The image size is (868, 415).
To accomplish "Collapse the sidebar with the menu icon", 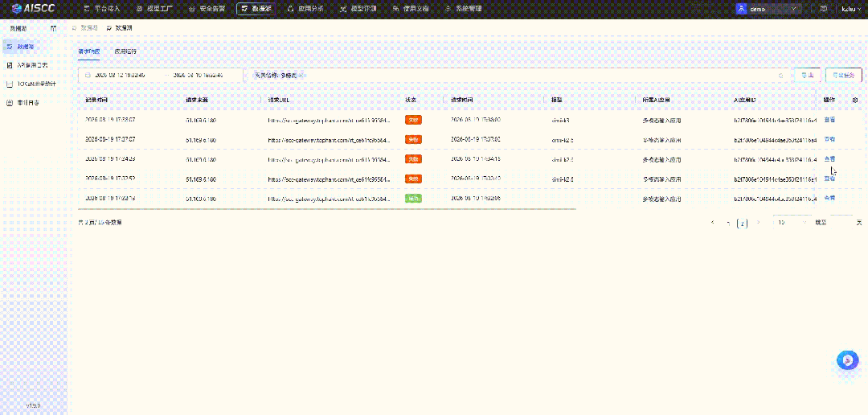I will pyautogui.click(x=53, y=27).
